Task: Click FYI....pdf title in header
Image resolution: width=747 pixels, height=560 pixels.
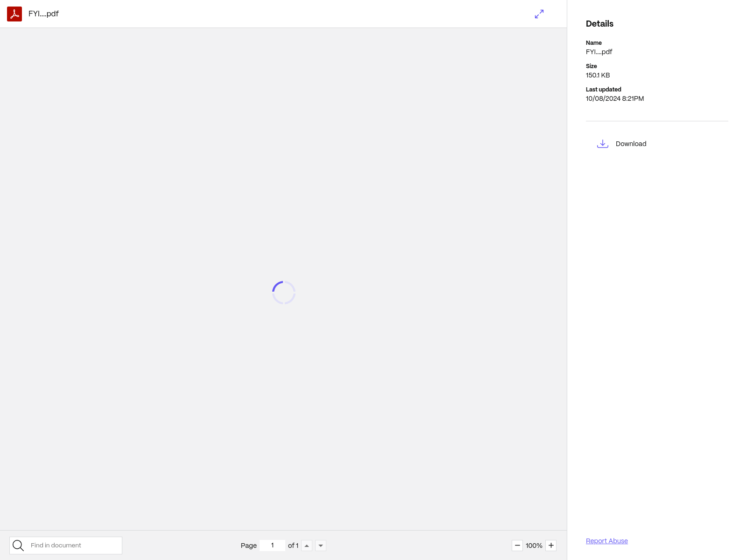Action: (x=43, y=14)
